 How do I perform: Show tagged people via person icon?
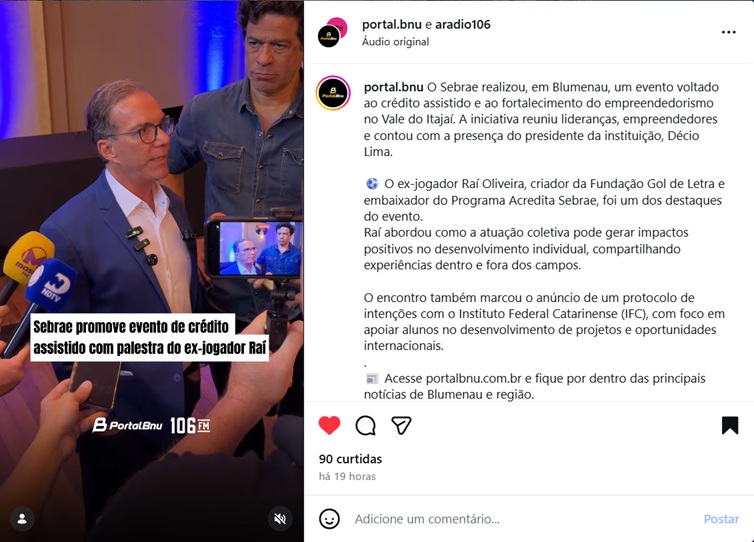(22, 519)
